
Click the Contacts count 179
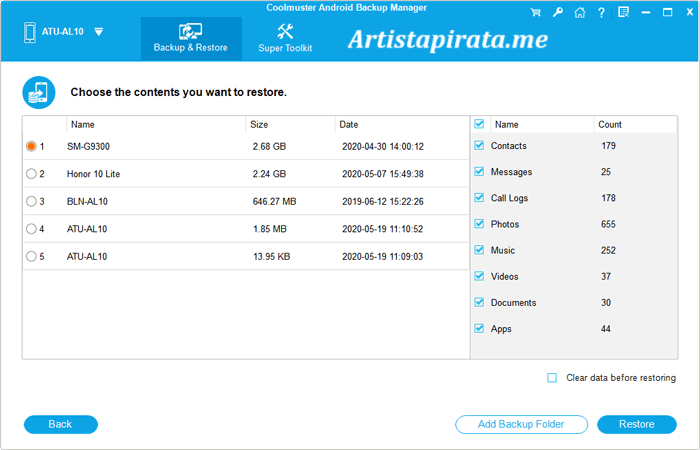[x=608, y=146]
